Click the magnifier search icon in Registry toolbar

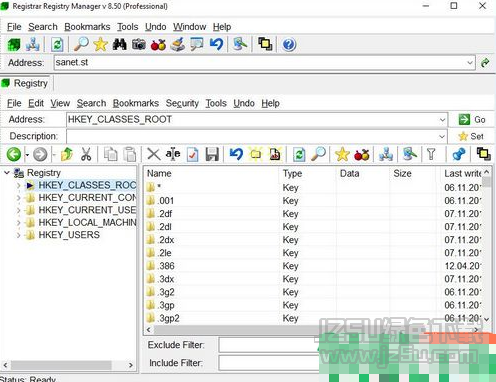click(319, 154)
